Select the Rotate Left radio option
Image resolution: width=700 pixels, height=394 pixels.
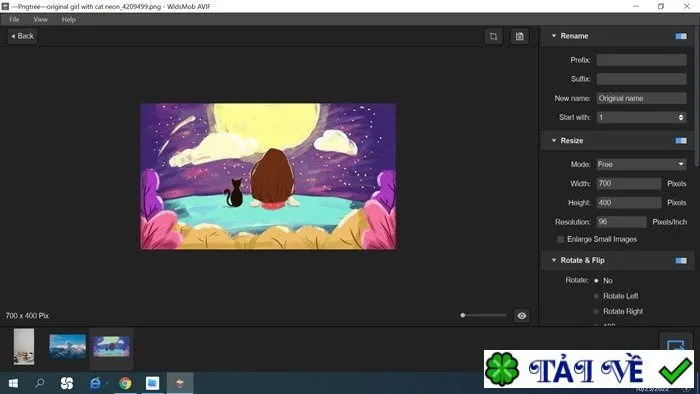click(596, 296)
